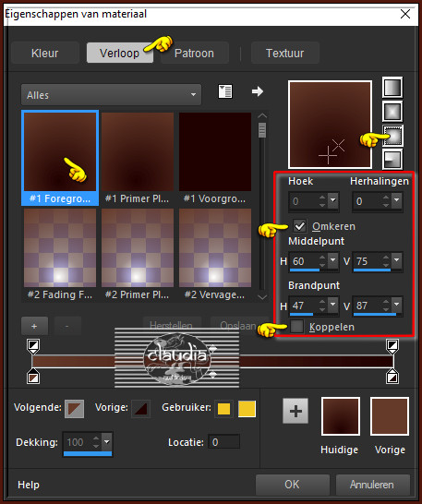Viewport: 422px width, 504px height.
Task: Select the sunburst gradient style icon
Action: [392, 136]
